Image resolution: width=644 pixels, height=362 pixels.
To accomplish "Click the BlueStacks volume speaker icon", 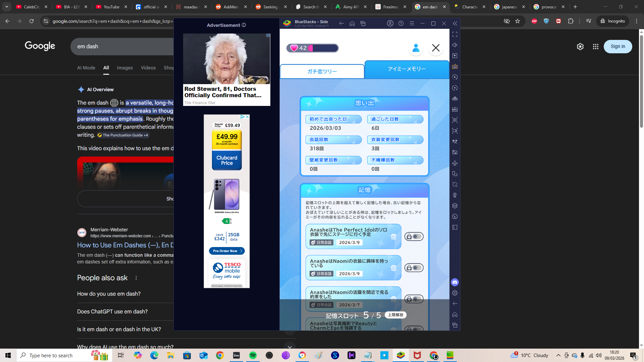I will pyautogui.click(x=455, y=45).
